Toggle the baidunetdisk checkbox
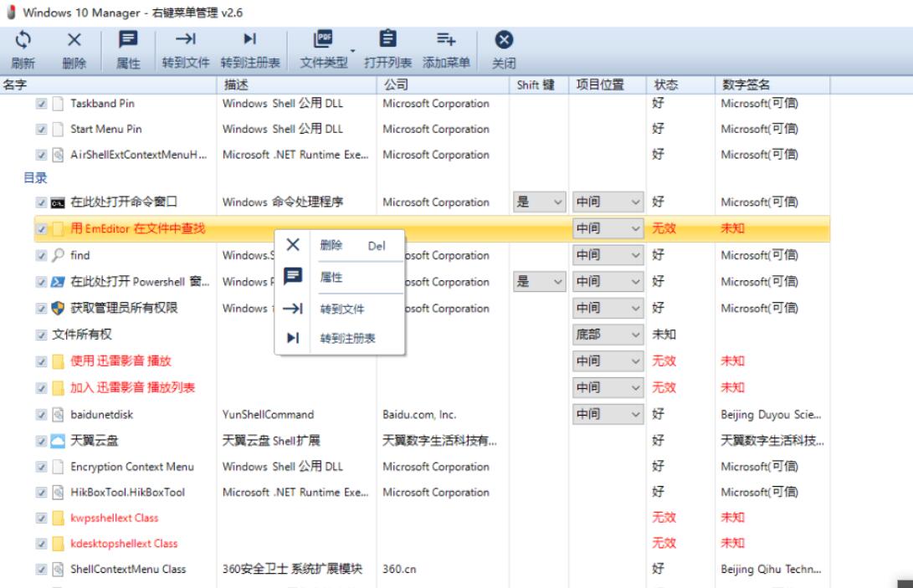Viewport: 913px width, 588px height. tap(41, 415)
